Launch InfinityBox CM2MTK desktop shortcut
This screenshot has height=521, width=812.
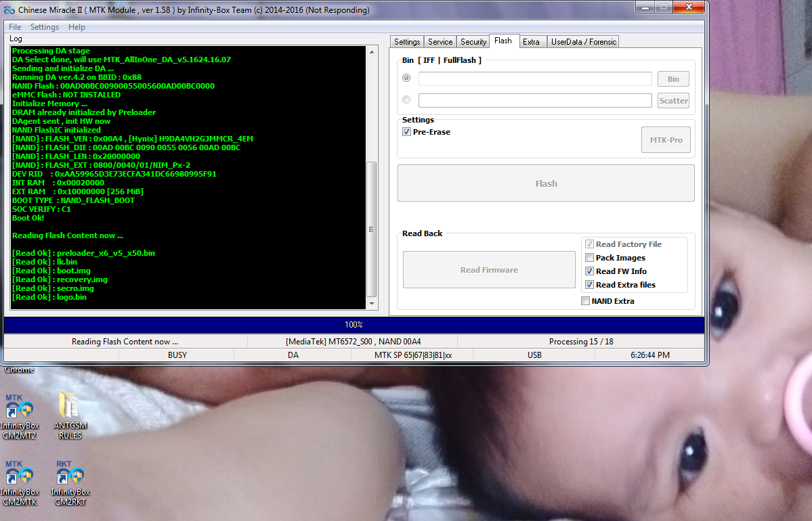20,482
